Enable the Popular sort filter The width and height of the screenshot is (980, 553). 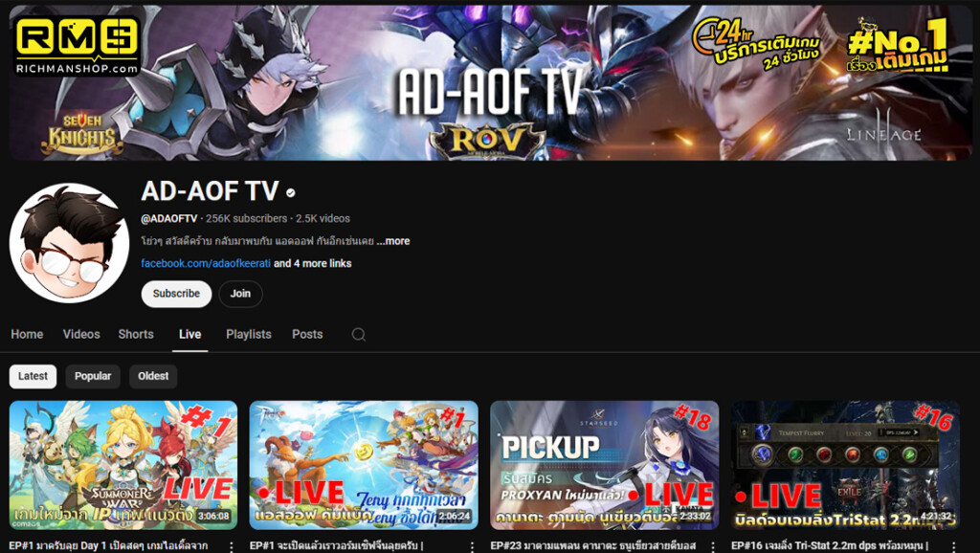point(92,376)
